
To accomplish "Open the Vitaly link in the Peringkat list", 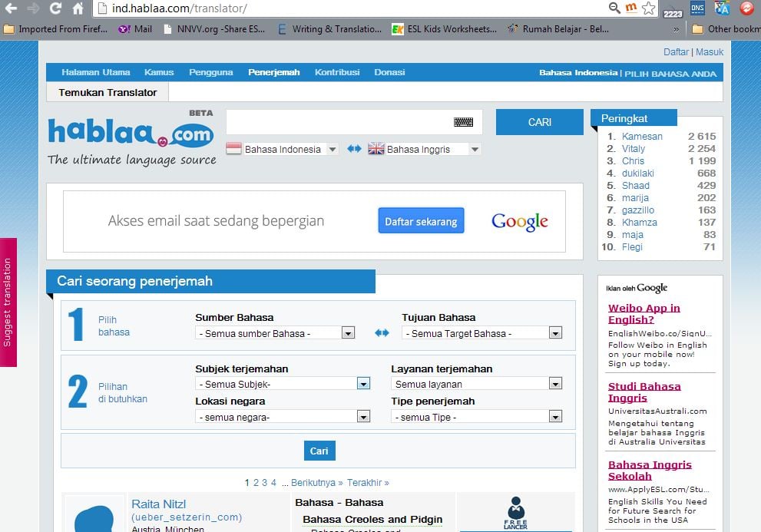I will coord(632,149).
